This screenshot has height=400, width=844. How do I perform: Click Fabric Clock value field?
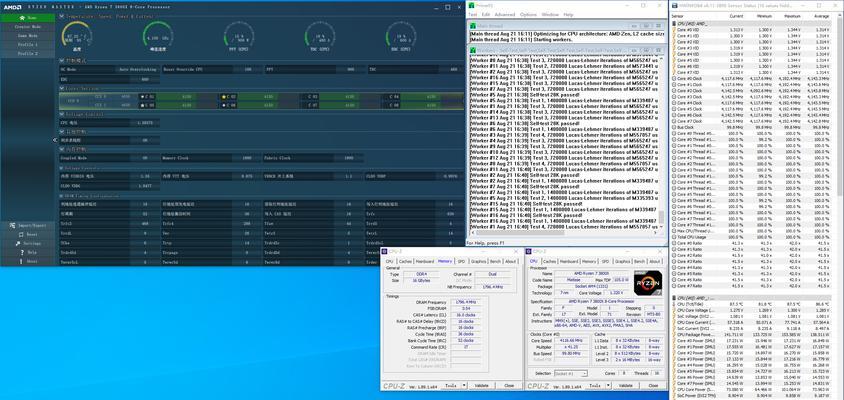349,159
